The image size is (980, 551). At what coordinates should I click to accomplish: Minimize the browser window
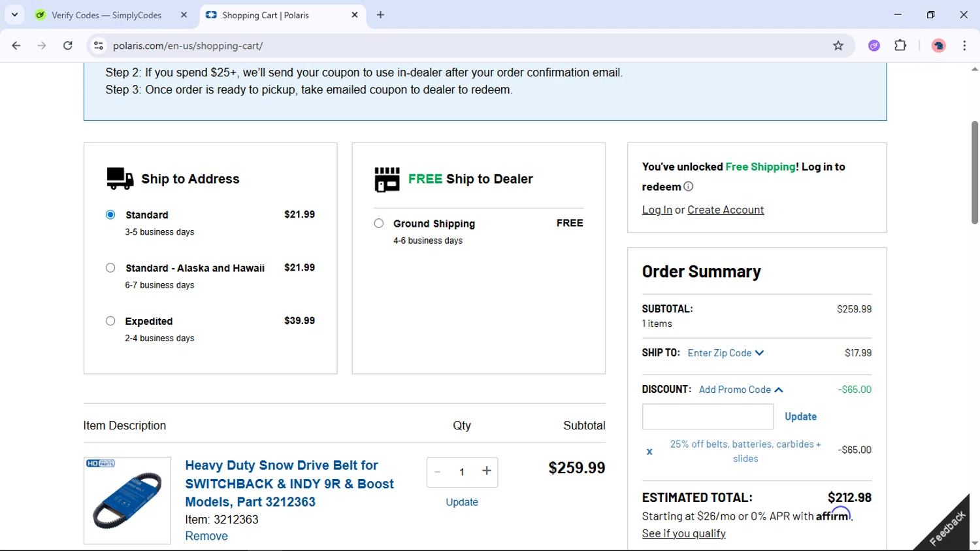(x=898, y=14)
